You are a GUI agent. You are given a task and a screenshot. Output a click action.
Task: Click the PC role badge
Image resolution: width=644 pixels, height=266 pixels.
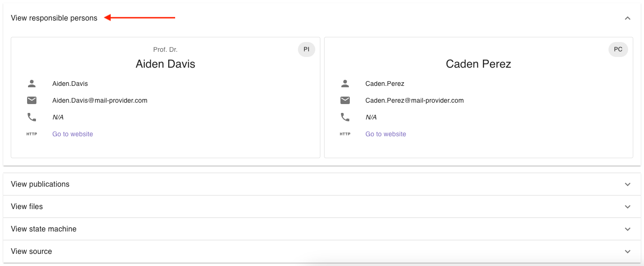pos(618,49)
